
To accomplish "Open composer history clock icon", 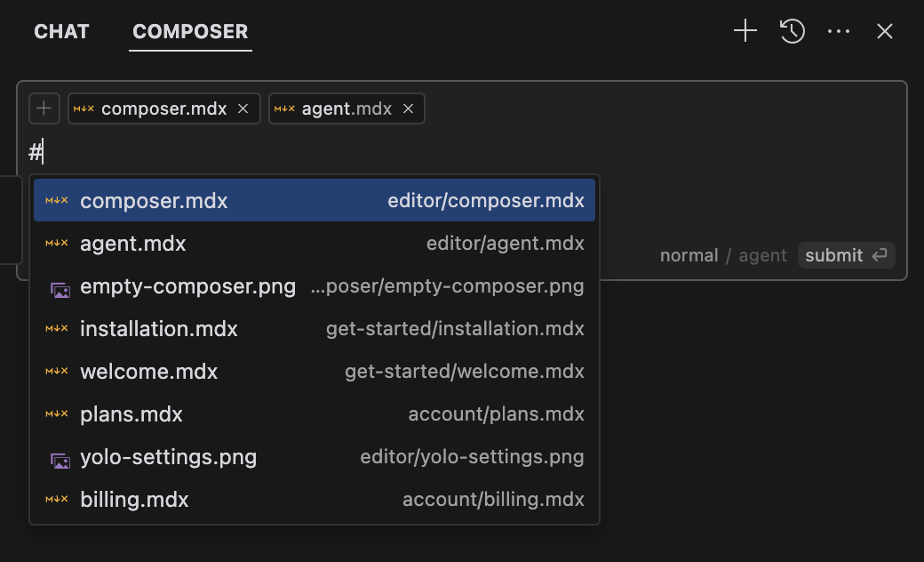I will tap(792, 30).
